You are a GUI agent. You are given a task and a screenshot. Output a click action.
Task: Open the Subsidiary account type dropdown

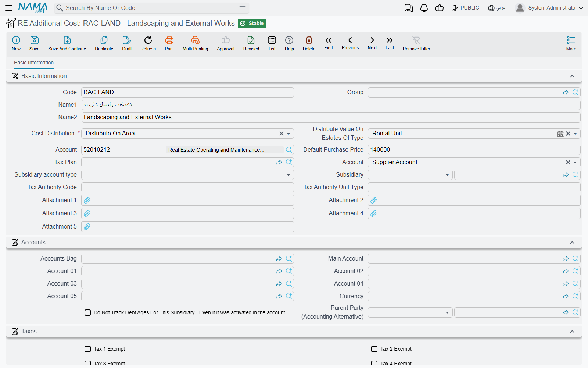click(x=288, y=175)
